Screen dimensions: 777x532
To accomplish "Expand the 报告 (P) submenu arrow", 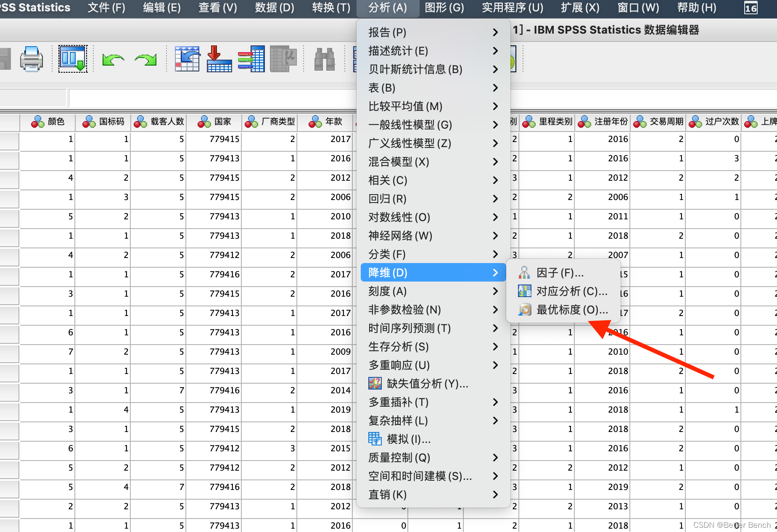I will click(x=495, y=32).
